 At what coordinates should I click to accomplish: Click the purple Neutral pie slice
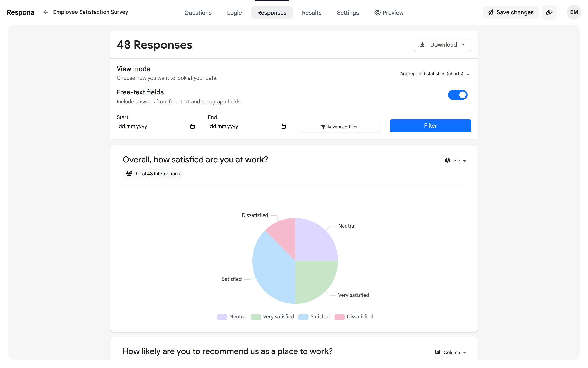tap(313, 242)
